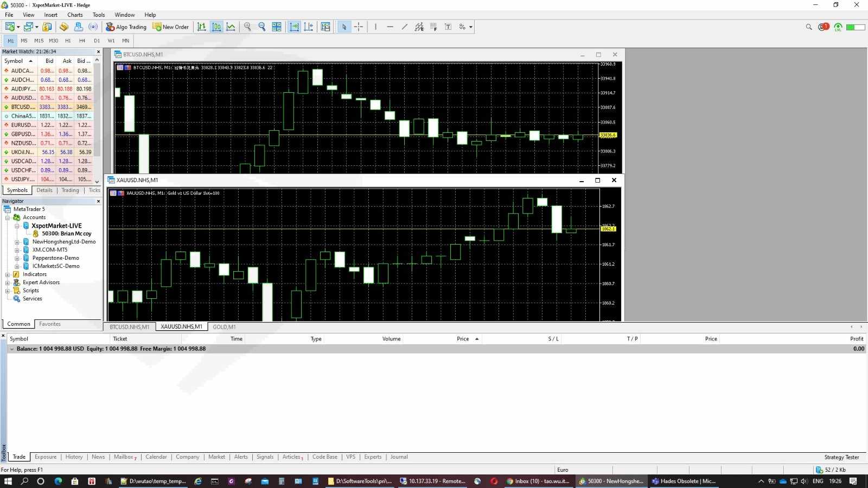
Task: Select the M15 timeframe
Action: click(39, 41)
